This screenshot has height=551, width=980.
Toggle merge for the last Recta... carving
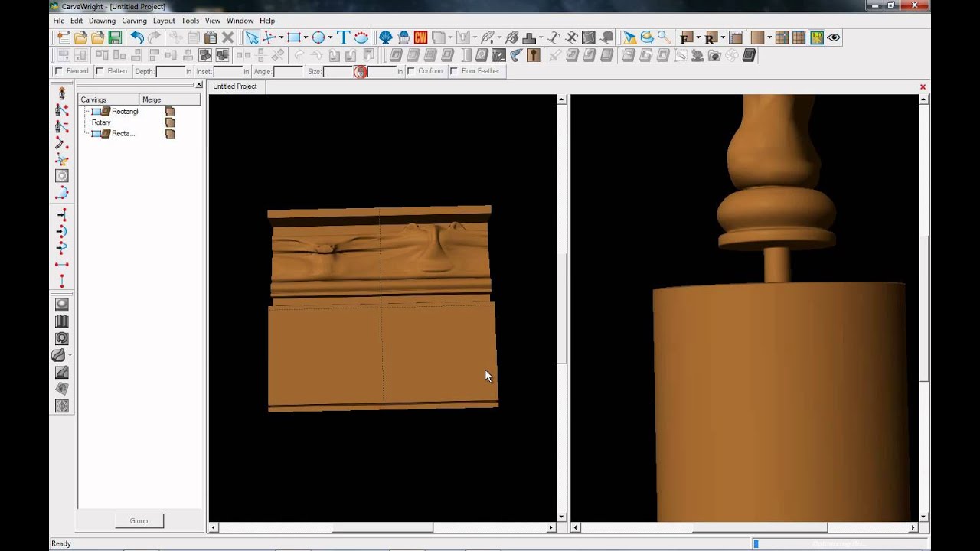coord(170,134)
